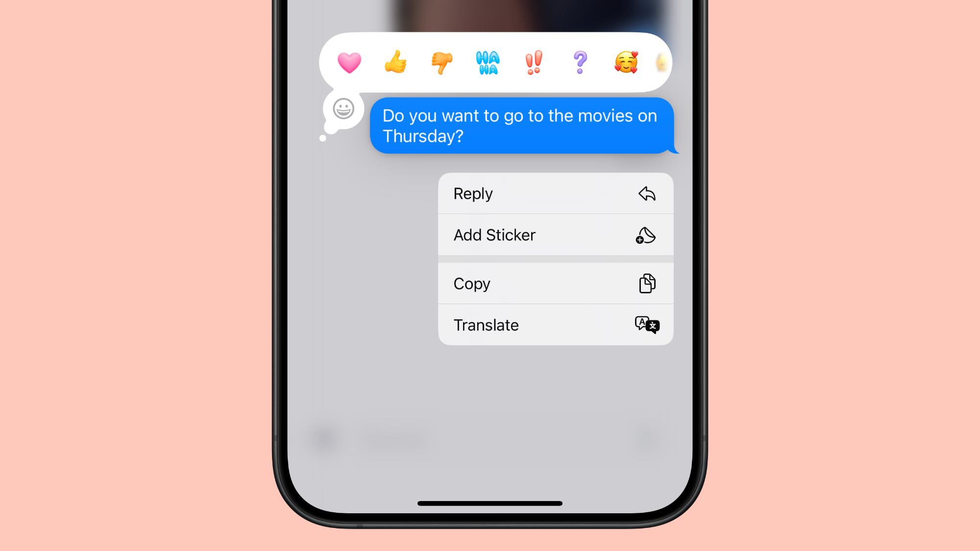Screen dimensions: 980x551
Task: Select the blushing face reaction
Action: click(625, 61)
